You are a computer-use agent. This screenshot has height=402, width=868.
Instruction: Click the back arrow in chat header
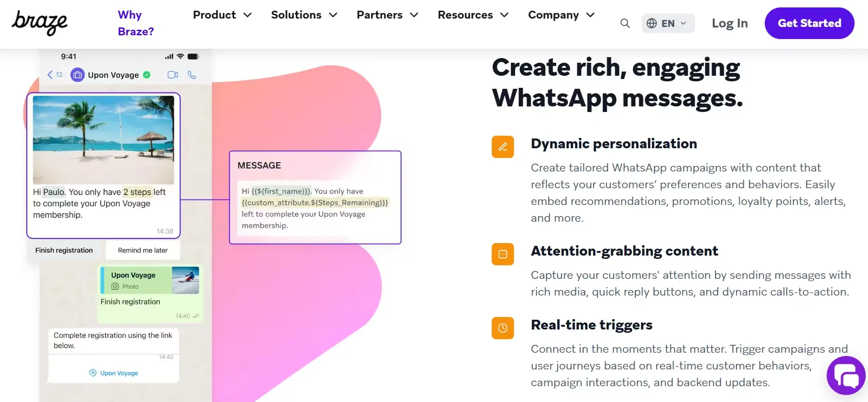point(50,75)
